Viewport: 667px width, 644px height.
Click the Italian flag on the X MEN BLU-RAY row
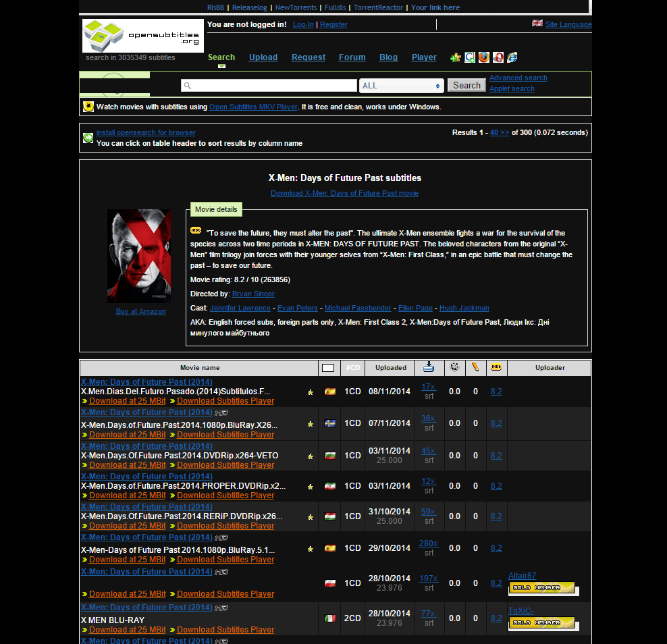click(x=329, y=617)
